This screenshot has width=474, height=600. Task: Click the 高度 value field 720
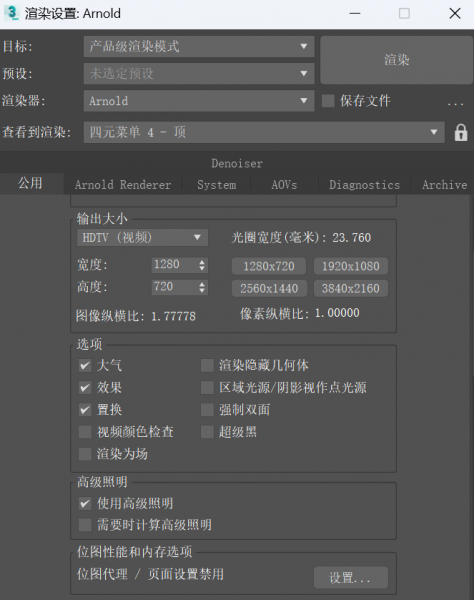pos(174,287)
